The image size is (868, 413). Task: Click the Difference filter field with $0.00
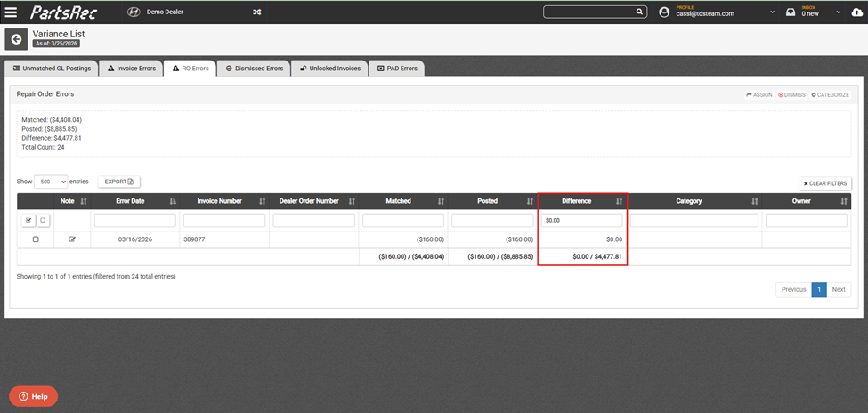[x=582, y=221]
